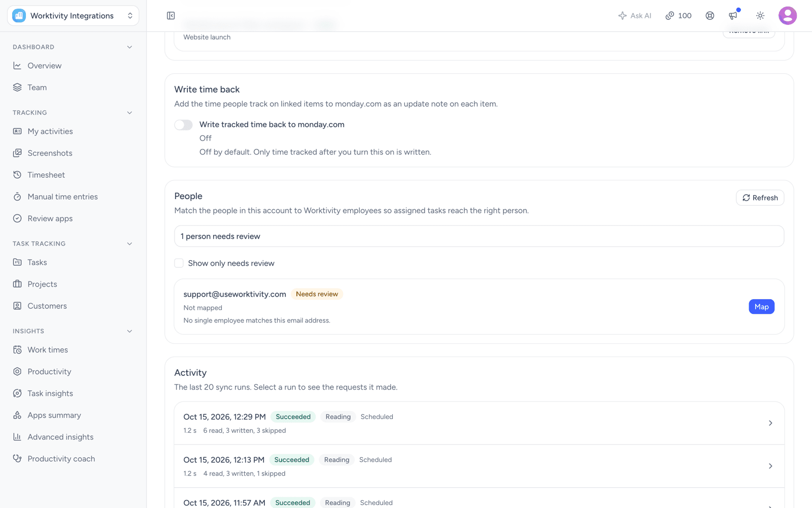Collapse the Dashboard sidebar section
812x508 pixels.
[x=129, y=47]
